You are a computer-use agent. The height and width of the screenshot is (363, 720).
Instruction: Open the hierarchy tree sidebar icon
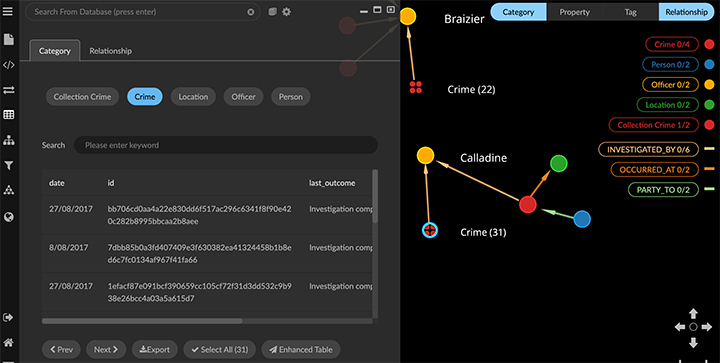(8, 140)
